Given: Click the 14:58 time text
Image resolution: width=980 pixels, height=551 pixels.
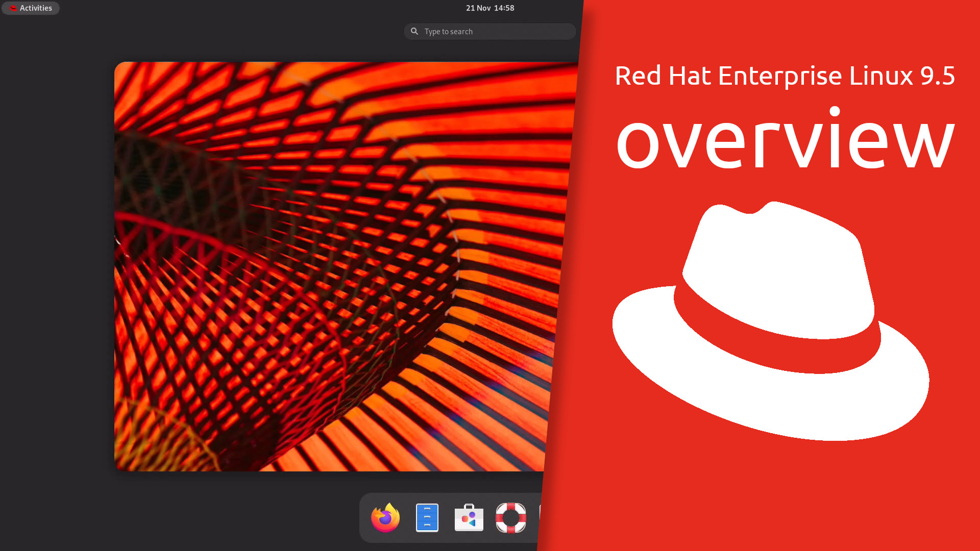Looking at the screenshot, I should point(504,8).
